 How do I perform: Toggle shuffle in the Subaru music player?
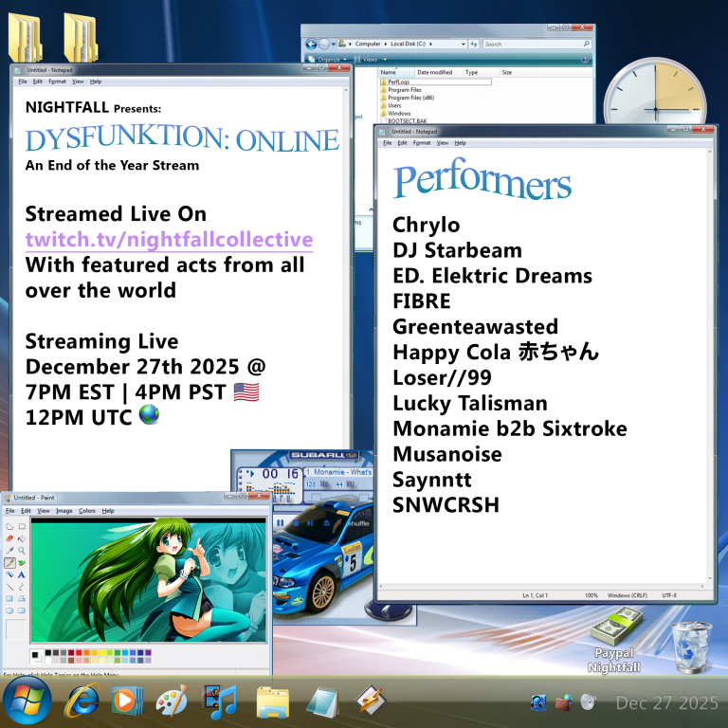click(x=359, y=523)
